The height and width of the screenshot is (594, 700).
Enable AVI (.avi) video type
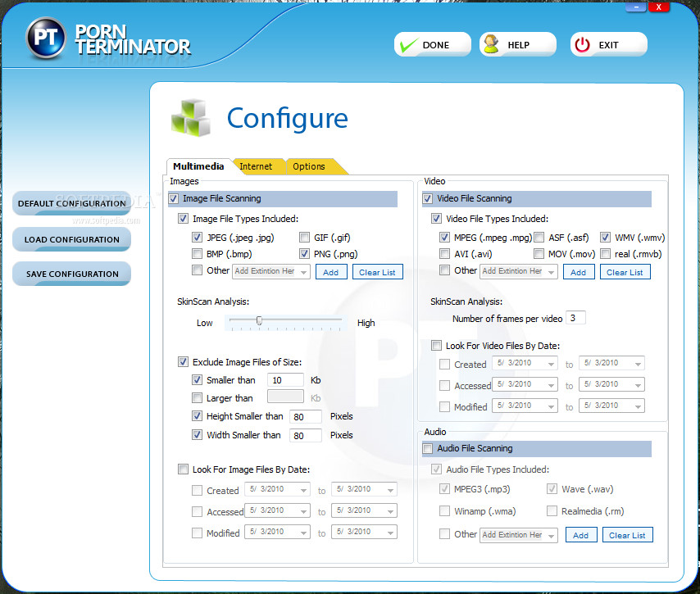pos(444,254)
